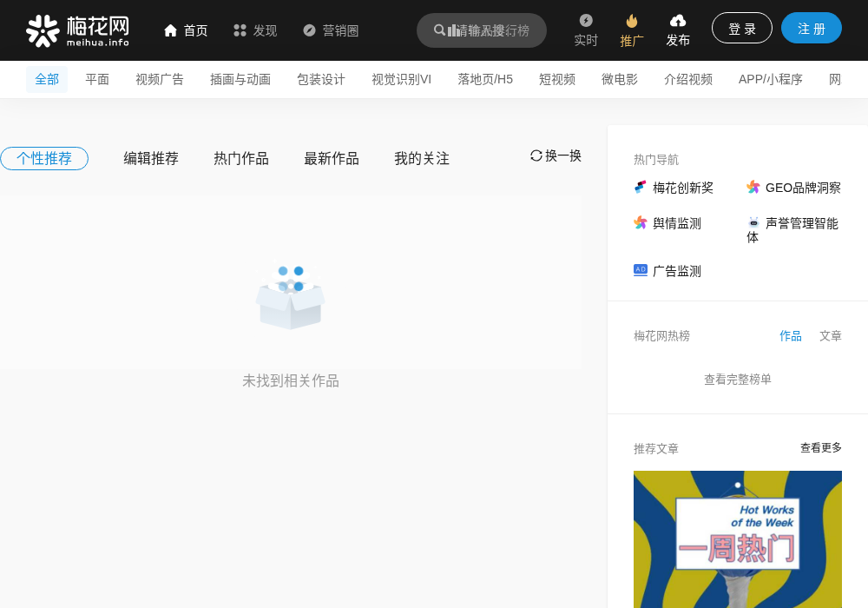Click the 梅花创新奖 icon

(640, 187)
